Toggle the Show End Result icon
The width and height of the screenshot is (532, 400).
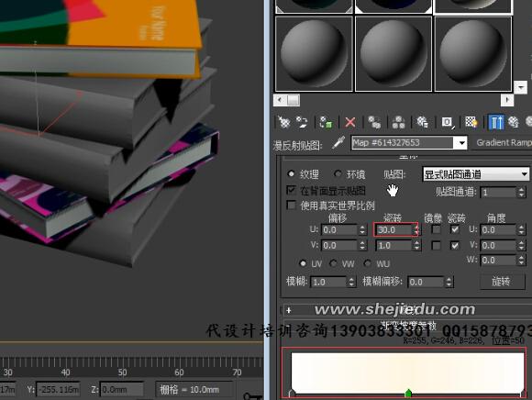495,122
